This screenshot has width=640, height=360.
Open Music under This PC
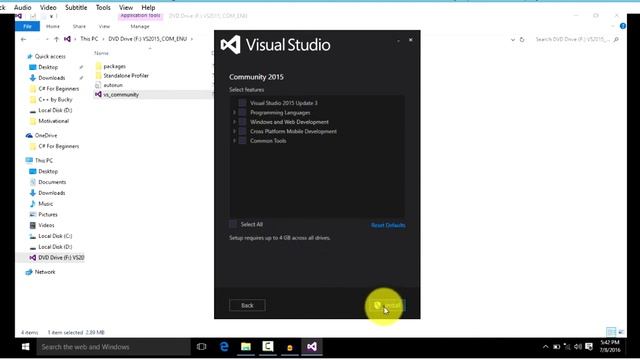click(41, 204)
